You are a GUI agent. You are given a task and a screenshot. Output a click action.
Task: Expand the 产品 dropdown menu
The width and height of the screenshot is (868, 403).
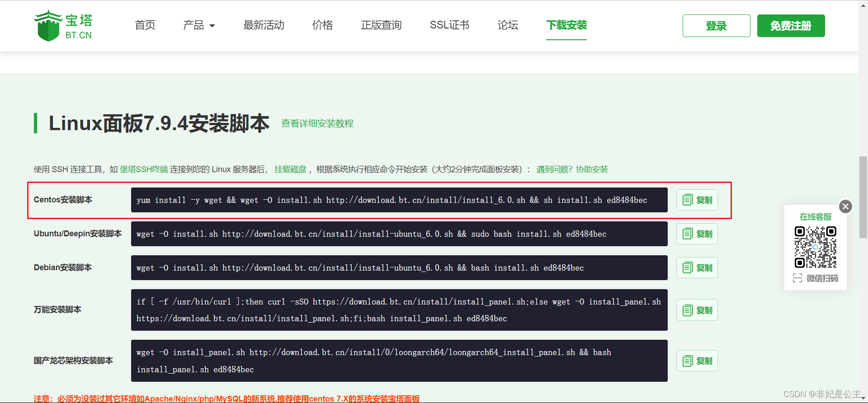199,25
